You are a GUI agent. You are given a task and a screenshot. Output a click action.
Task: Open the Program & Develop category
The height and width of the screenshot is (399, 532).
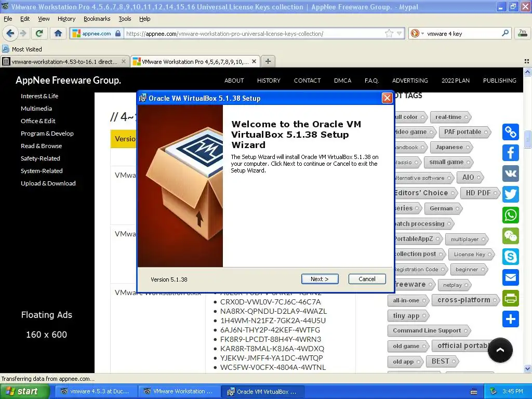click(x=47, y=134)
